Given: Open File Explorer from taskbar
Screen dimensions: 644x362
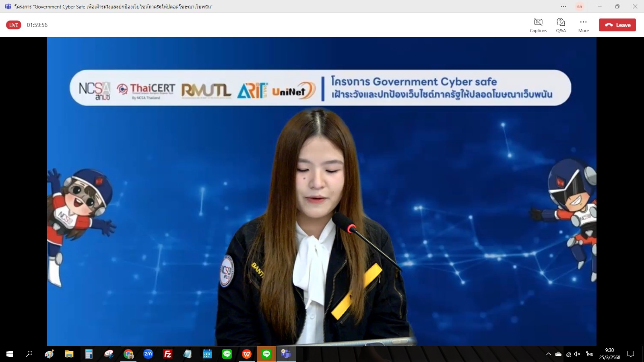Looking at the screenshot, I should point(69,354).
